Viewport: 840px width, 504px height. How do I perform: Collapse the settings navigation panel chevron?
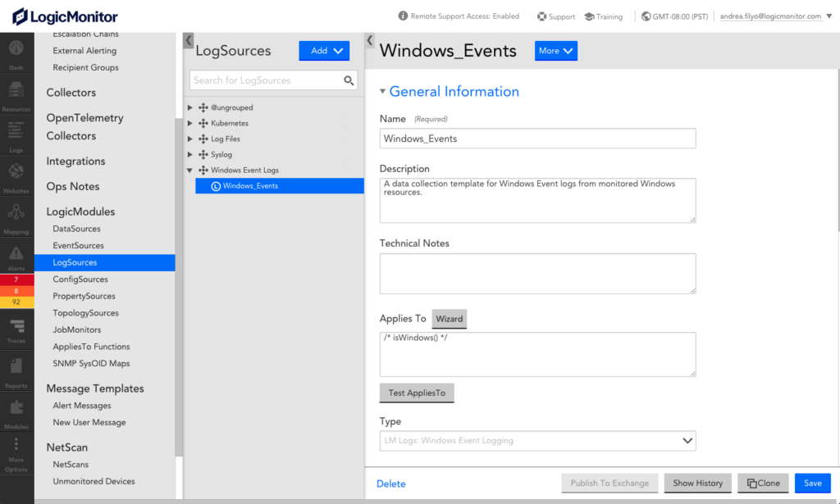(188, 40)
